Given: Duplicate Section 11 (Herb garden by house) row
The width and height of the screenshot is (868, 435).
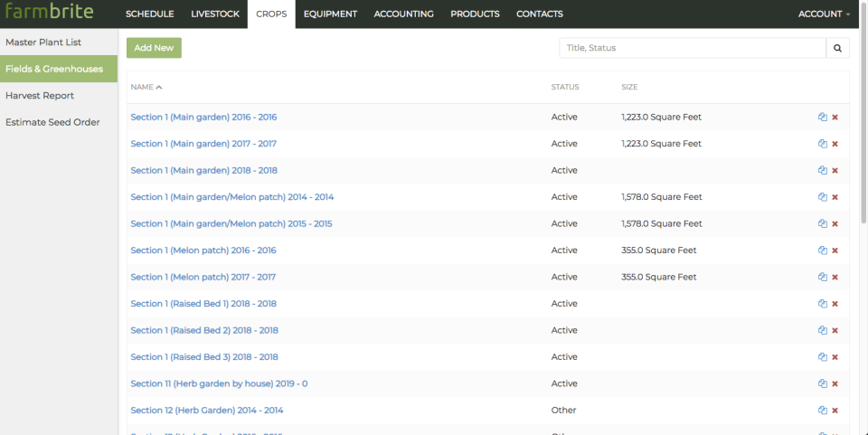Looking at the screenshot, I should coord(823,383).
